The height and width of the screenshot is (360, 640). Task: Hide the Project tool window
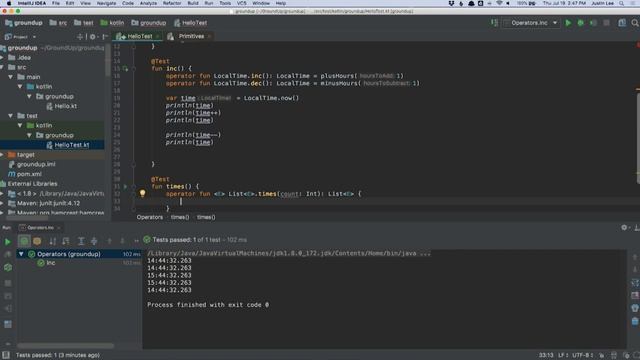[104, 37]
